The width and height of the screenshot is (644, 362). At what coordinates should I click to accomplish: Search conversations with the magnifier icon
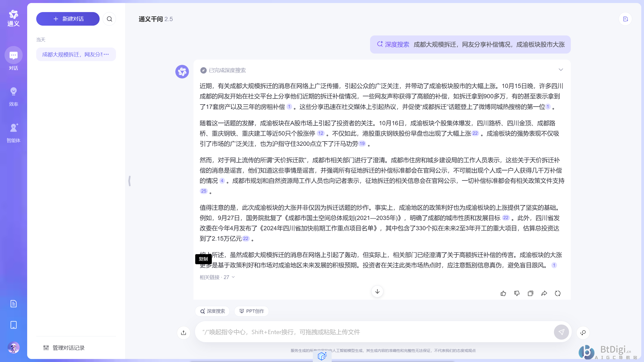point(109,19)
